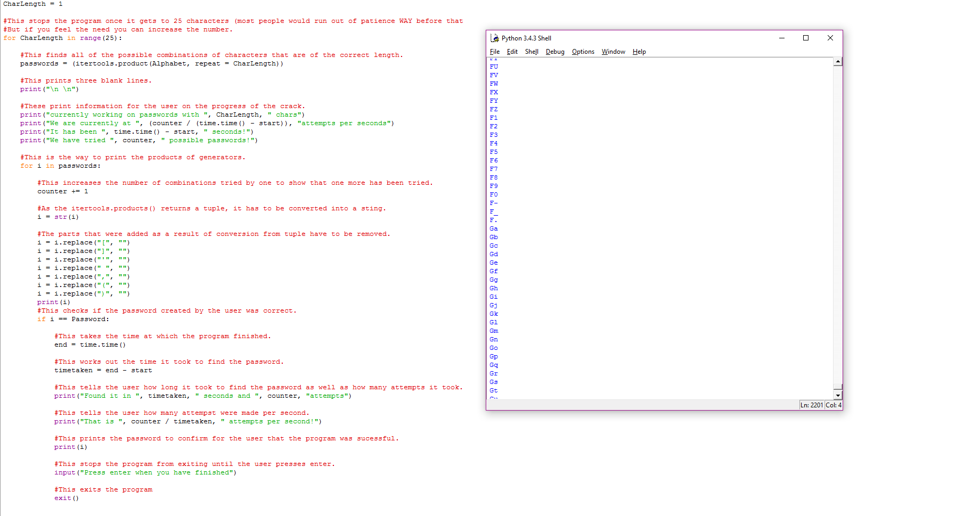980x516 pixels.
Task: Click the scrollbar thumb near the bottom
Action: (838, 386)
